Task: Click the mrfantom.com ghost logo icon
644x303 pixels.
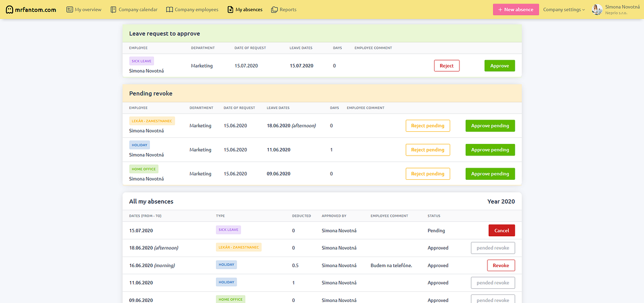Action: [10, 10]
